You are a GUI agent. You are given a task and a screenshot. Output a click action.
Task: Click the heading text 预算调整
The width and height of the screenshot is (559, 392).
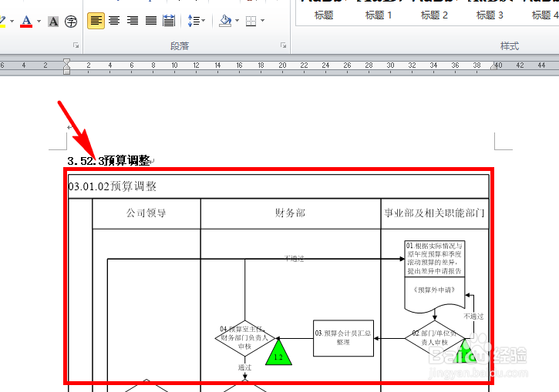126,161
